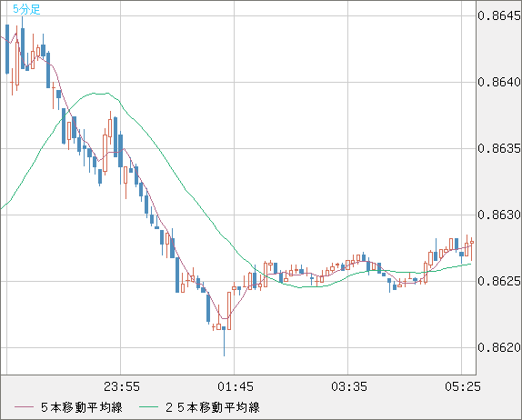Viewport: 522px width, 420px height.
Task: Click the 0.8625 price axis label
Action: [x=498, y=281]
